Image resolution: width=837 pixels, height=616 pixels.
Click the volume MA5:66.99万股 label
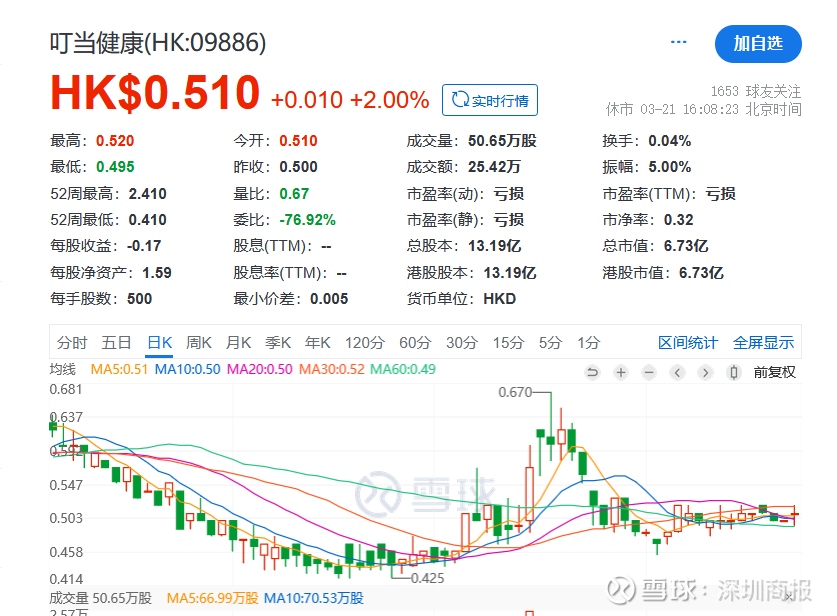click(x=212, y=598)
